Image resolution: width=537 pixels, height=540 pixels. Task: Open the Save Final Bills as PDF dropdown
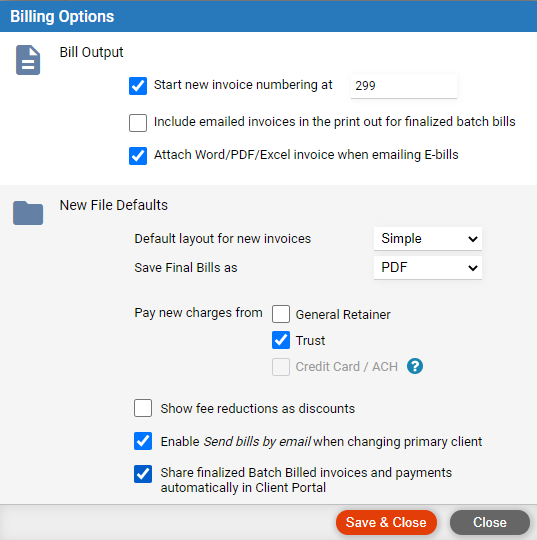pyautogui.click(x=428, y=268)
